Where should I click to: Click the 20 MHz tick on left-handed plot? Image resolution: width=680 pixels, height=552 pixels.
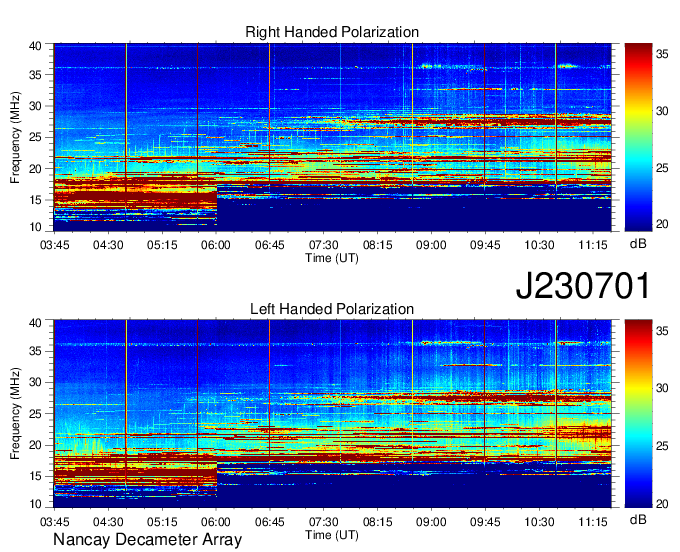click(35, 445)
